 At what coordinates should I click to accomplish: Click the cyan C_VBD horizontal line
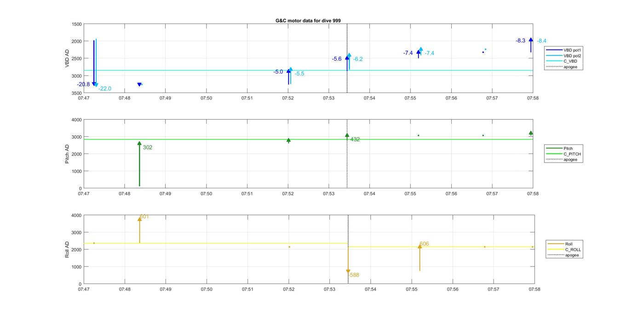pyautogui.click(x=308, y=70)
